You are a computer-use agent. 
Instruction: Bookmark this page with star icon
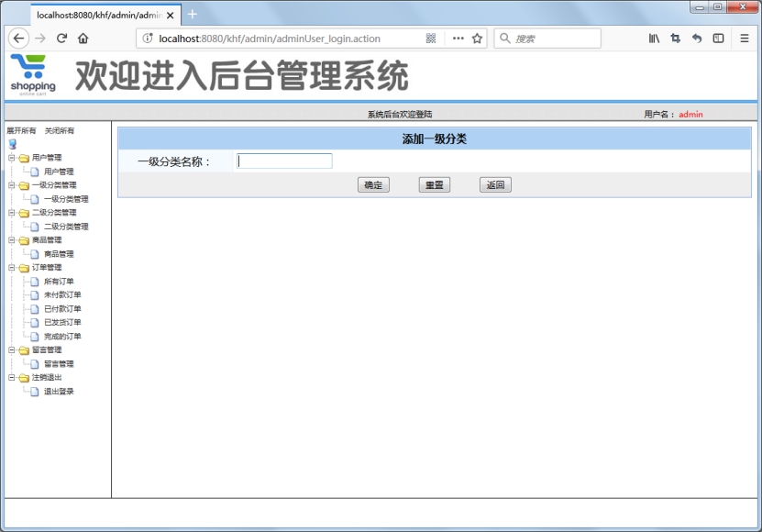tap(477, 39)
